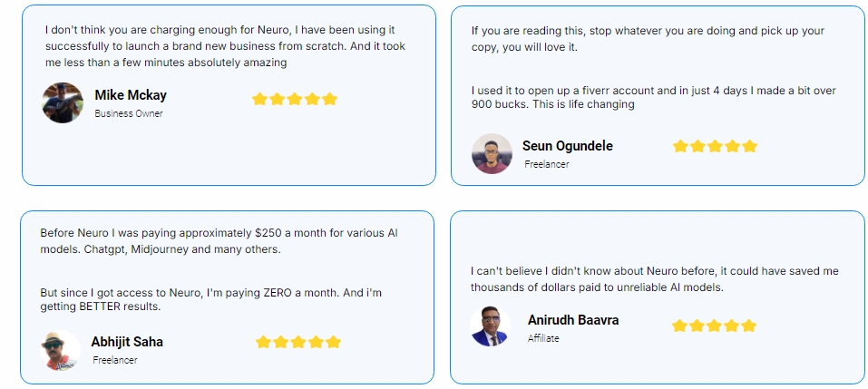Click the Fiverr testimonial paragraph text

coord(653,97)
